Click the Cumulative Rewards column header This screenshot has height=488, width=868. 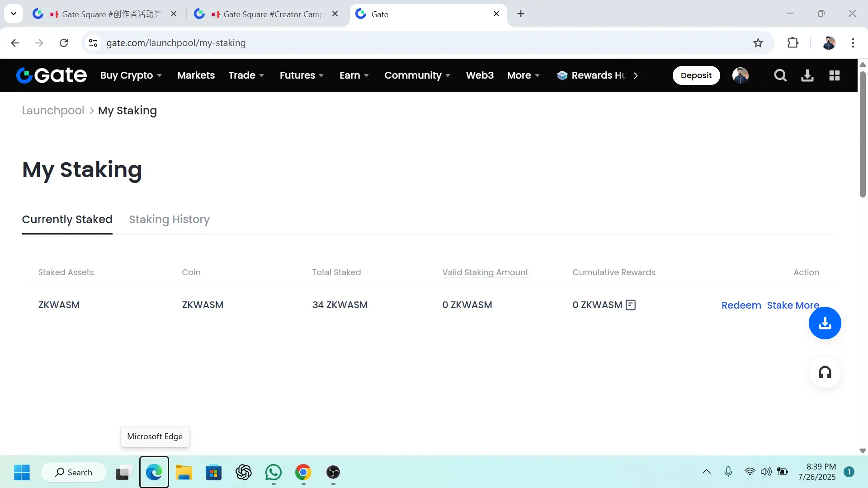click(x=614, y=272)
